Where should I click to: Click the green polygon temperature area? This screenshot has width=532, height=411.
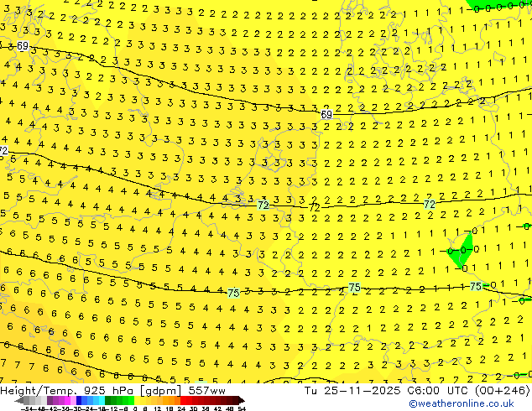462,250
